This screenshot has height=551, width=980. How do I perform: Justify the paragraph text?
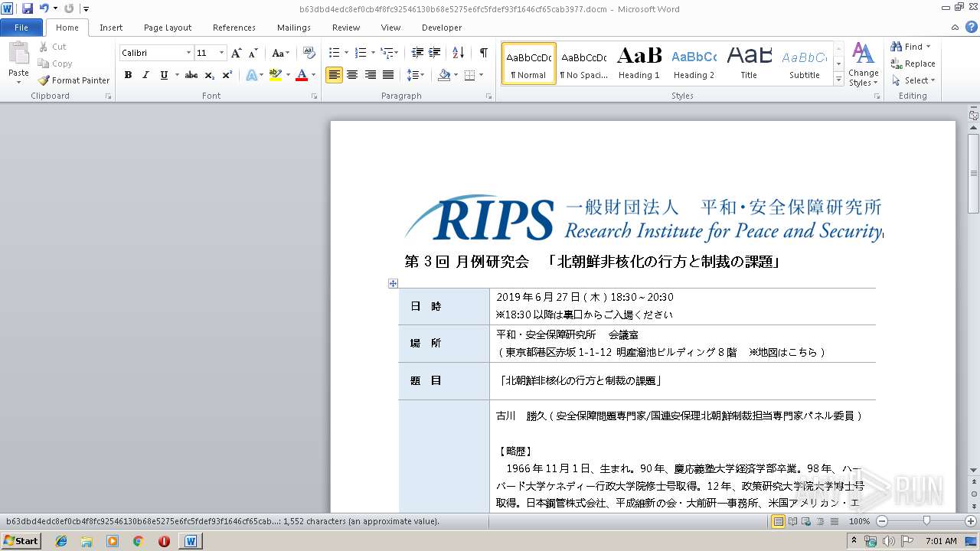(388, 75)
